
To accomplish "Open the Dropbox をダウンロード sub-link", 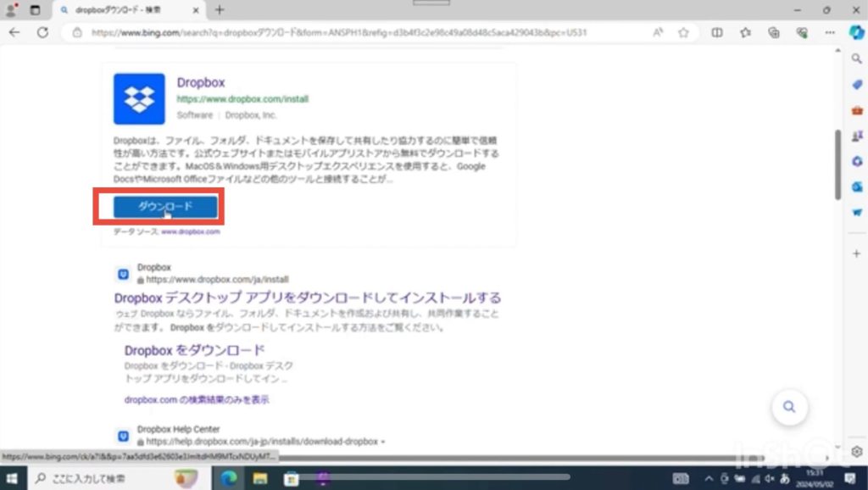I will pyautogui.click(x=194, y=350).
